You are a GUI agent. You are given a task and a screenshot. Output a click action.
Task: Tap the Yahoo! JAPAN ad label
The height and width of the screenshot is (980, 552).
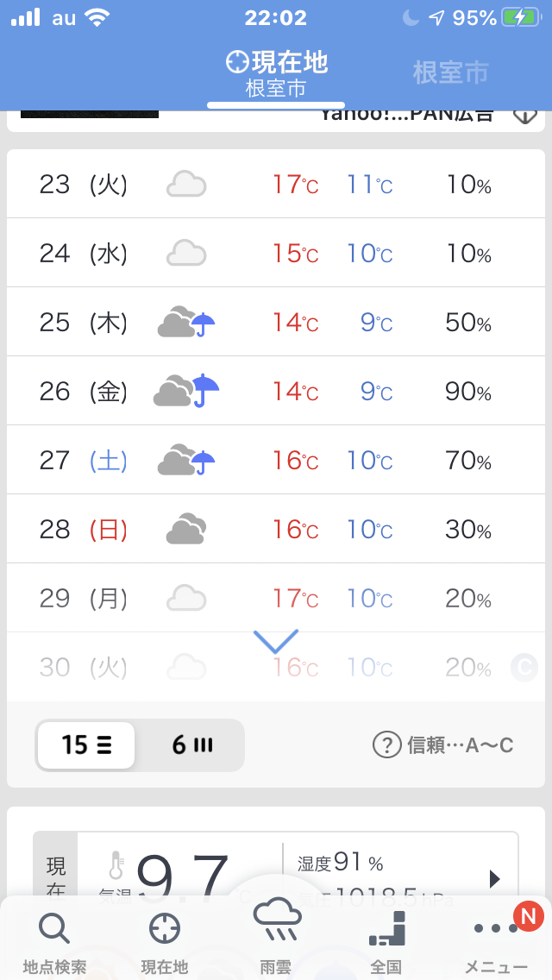tap(407, 115)
